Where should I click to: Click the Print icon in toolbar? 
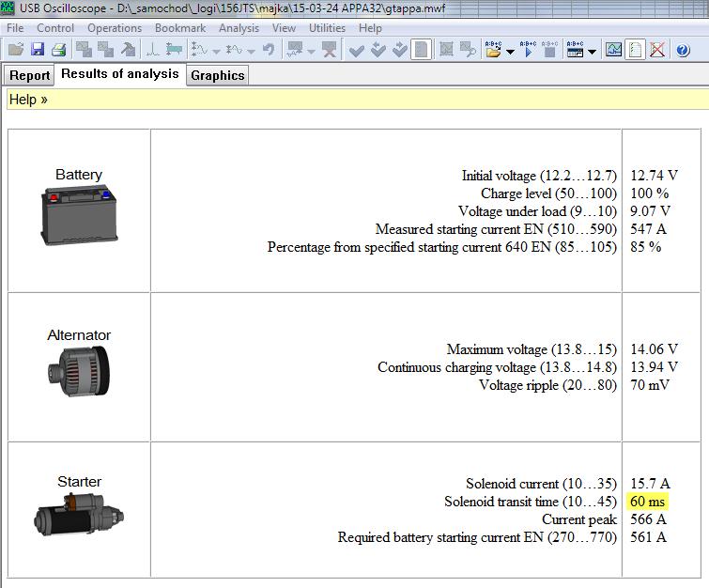58,50
